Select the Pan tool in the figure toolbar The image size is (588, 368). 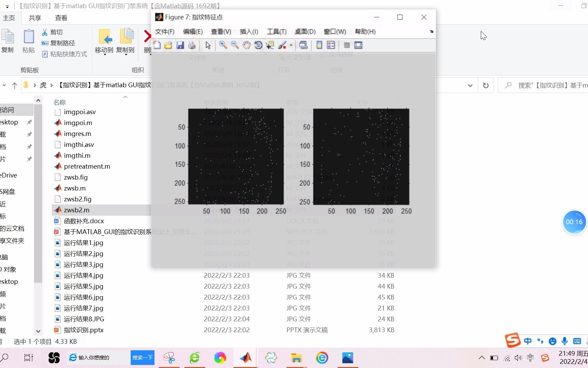pyautogui.click(x=246, y=45)
